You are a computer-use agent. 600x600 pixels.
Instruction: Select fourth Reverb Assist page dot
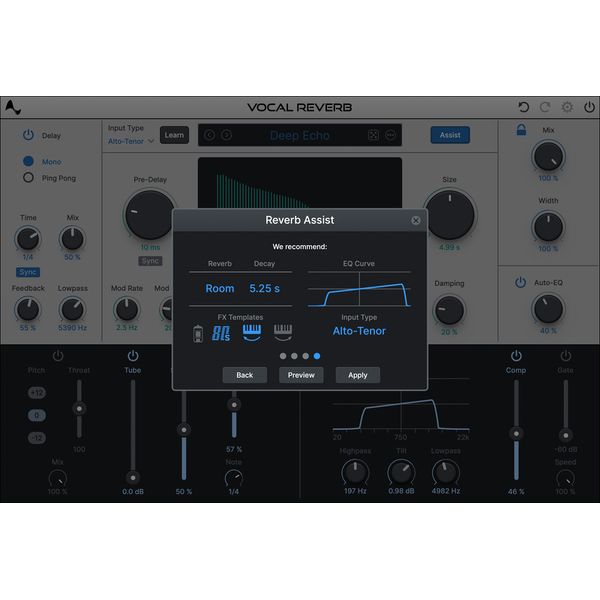[x=317, y=356]
